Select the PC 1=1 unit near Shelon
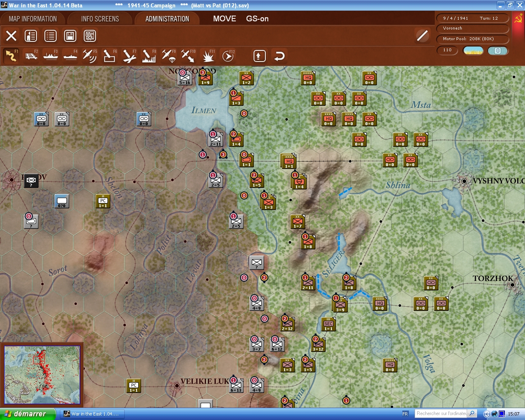 pyautogui.click(x=103, y=201)
